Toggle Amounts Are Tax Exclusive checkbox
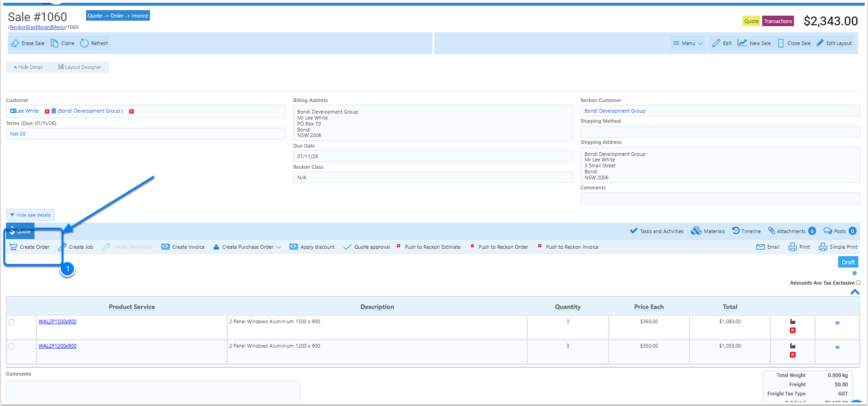The image size is (868, 406). (x=858, y=283)
